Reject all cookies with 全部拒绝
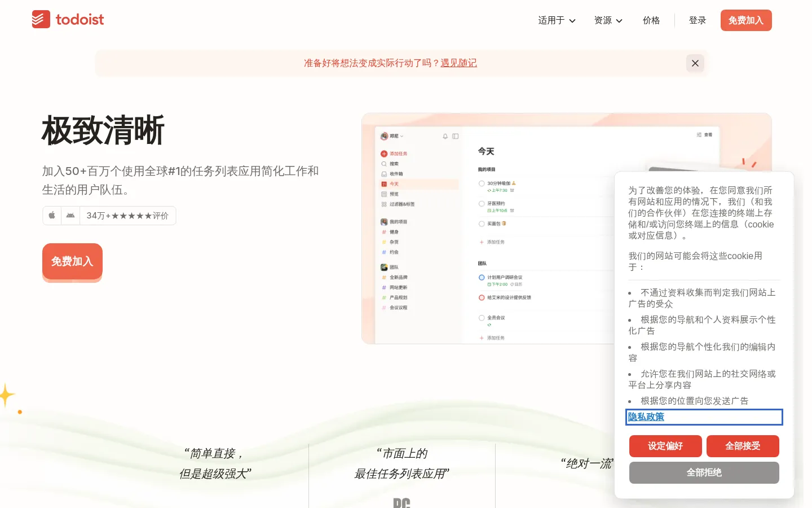Screen dimensions: 812x508 (704, 472)
